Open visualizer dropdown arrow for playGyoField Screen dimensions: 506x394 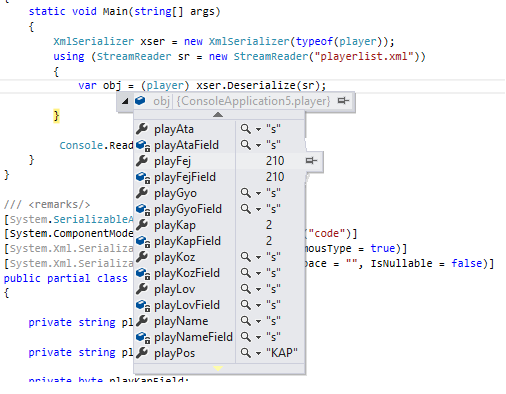coord(258,209)
